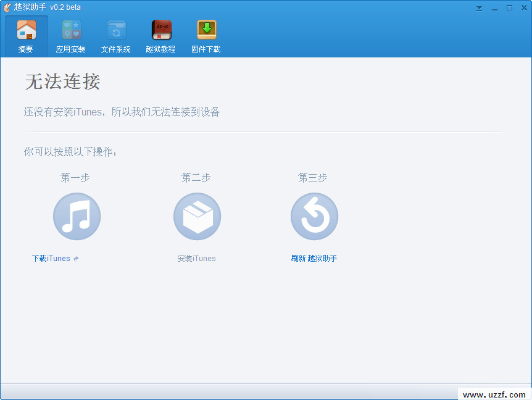Open the 摘要 home tab
This screenshot has width=532, height=400.
click(26, 36)
